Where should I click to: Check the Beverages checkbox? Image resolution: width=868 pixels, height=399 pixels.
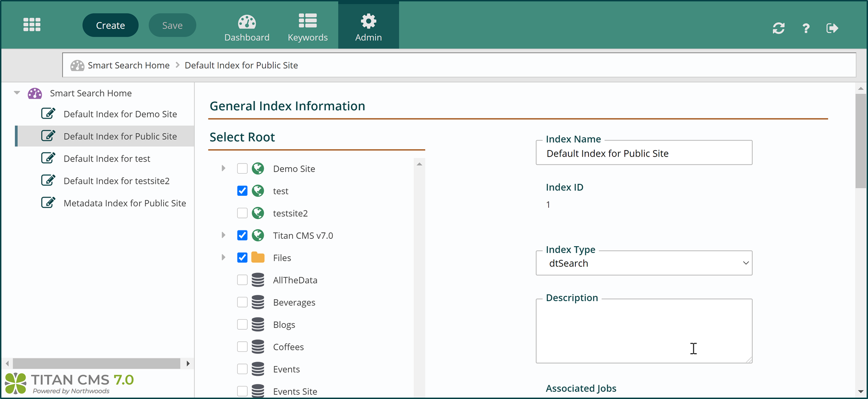tap(242, 302)
